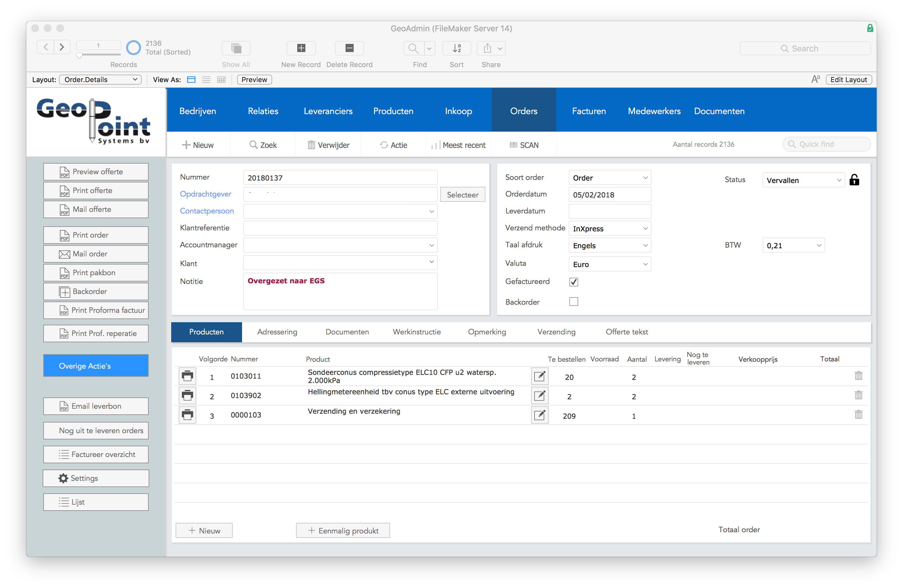This screenshot has width=903, height=588.
Task: Switch to the Offerte tekst tab
Action: click(626, 332)
